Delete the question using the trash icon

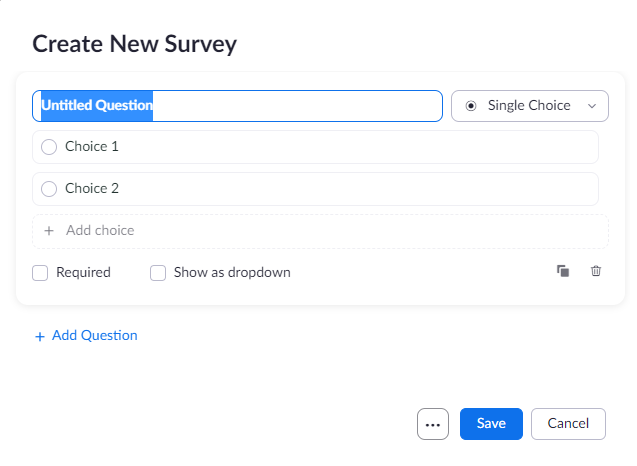[596, 271]
